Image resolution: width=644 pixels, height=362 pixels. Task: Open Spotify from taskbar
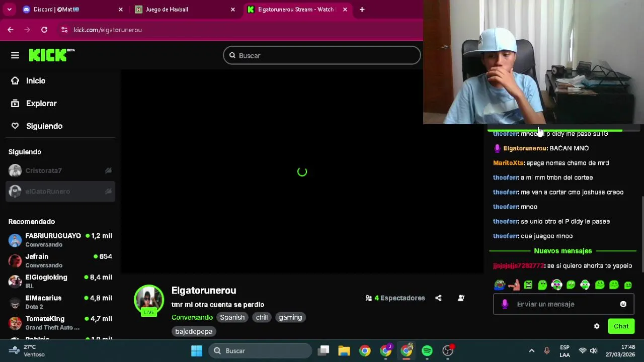pos(427,350)
